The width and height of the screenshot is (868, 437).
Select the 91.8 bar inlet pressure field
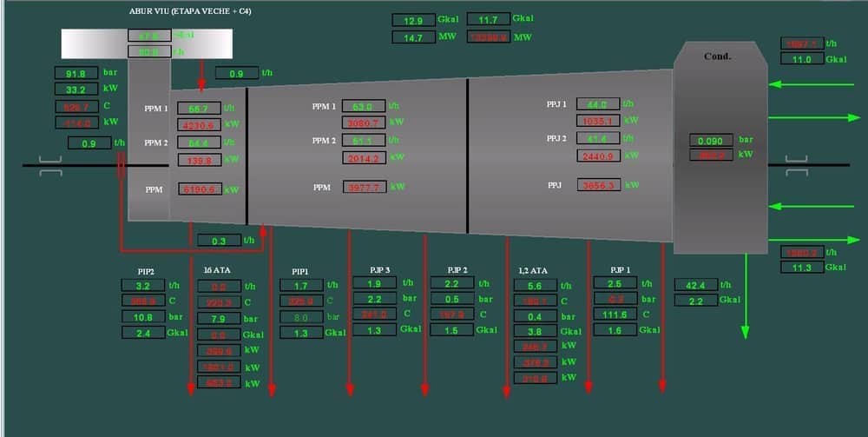(x=76, y=73)
